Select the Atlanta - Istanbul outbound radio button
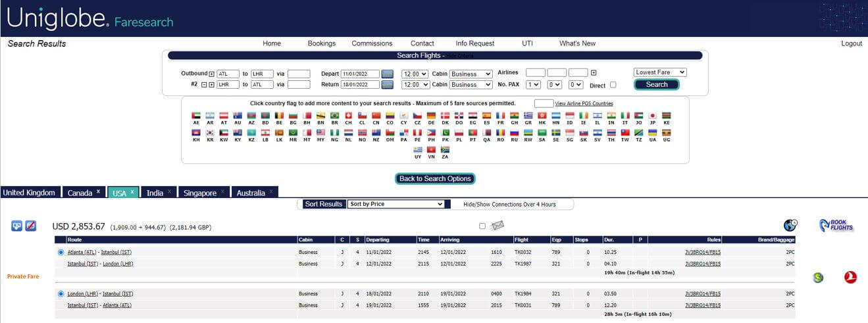The height and width of the screenshot is (323, 868). tap(61, 252)
